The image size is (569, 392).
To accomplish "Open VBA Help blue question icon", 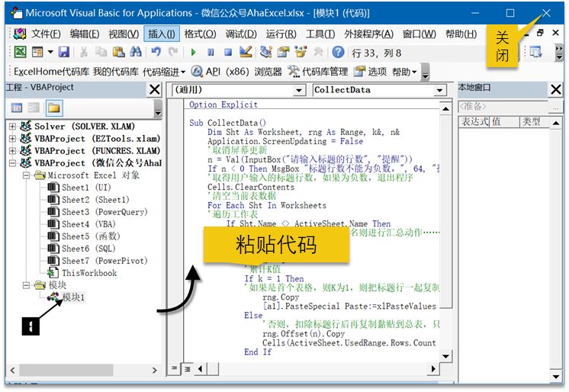I will click(x=338, y=53).
